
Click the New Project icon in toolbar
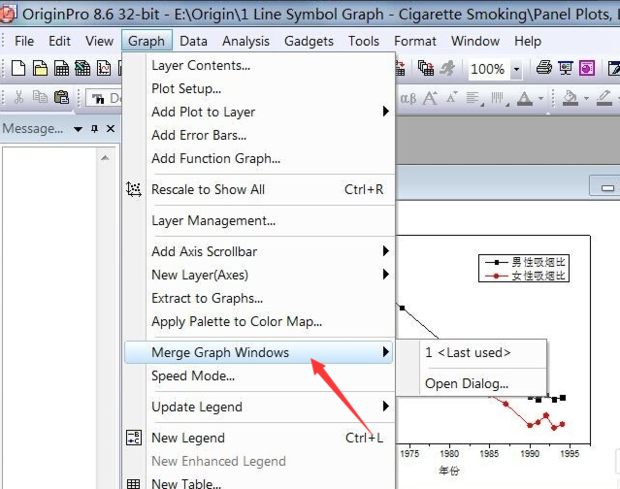[x=17, y=69]
